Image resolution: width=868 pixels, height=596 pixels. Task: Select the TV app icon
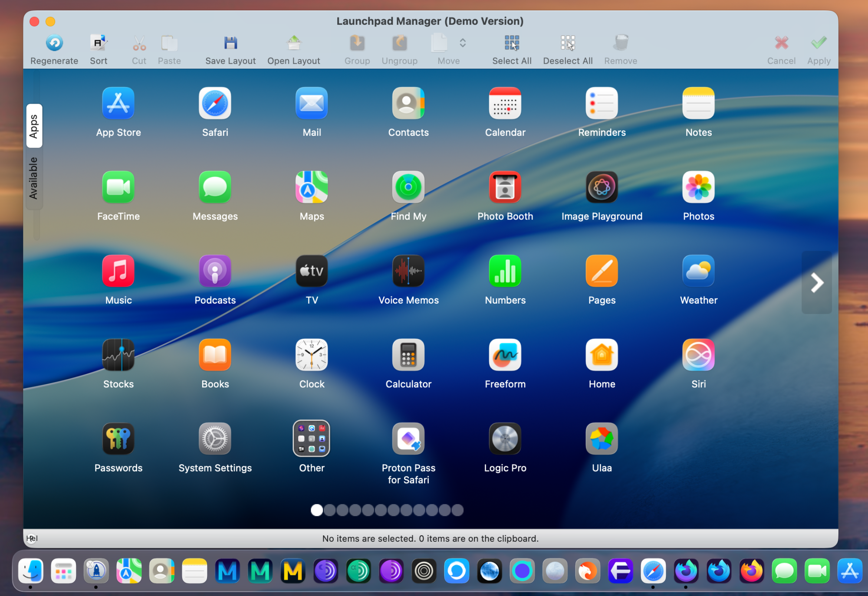coord(312,271)
